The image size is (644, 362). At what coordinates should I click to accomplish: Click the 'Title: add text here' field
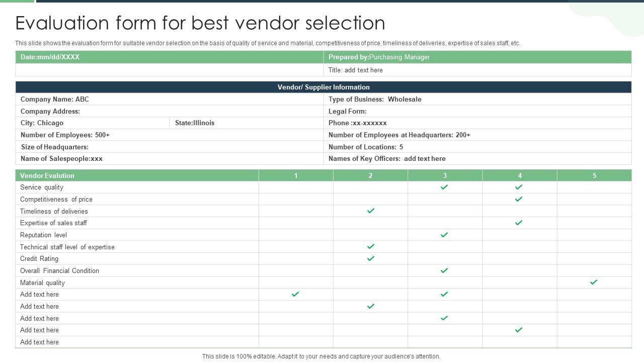(477, 70)
